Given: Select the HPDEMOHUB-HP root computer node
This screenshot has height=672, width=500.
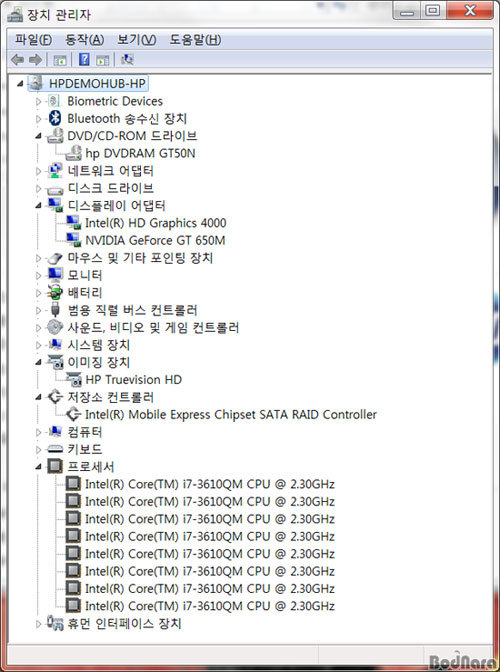Looking at the screenshot, I should (x=97, y=83).
